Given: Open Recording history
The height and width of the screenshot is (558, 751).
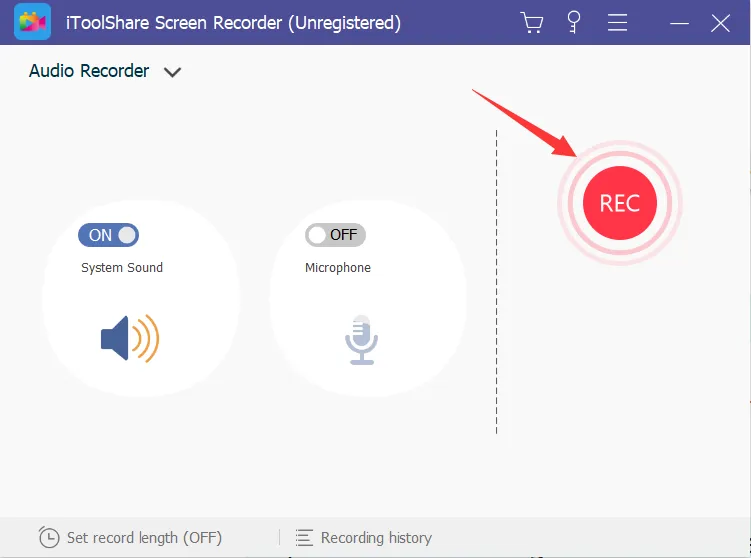Looking at the screenshot, I should pos(364,537).
